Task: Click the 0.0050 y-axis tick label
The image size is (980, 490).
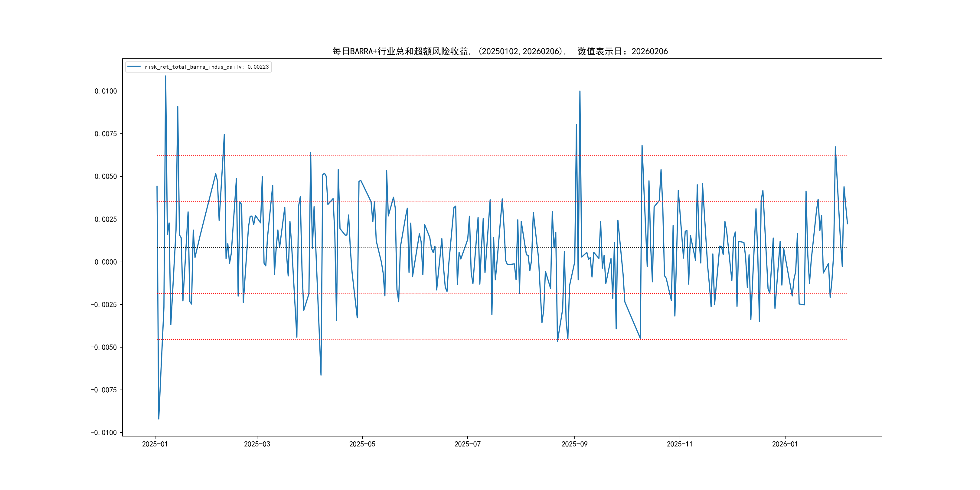Action: tap(106, 176)
